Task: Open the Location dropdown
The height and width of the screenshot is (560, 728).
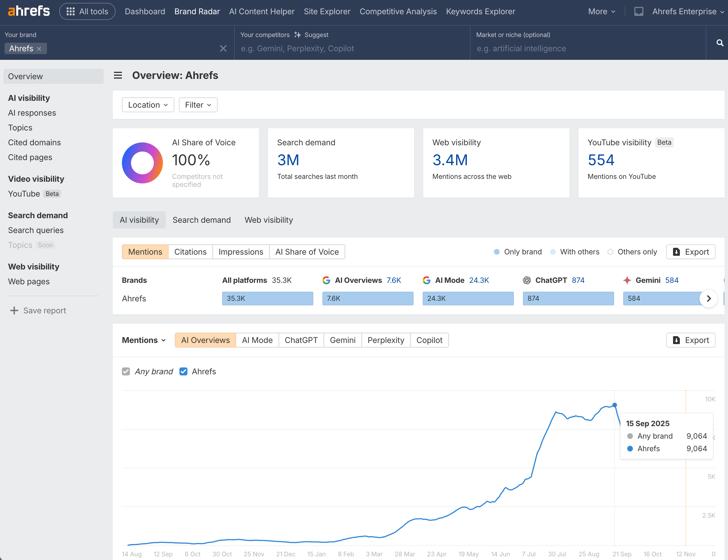Action: point(148,105)
